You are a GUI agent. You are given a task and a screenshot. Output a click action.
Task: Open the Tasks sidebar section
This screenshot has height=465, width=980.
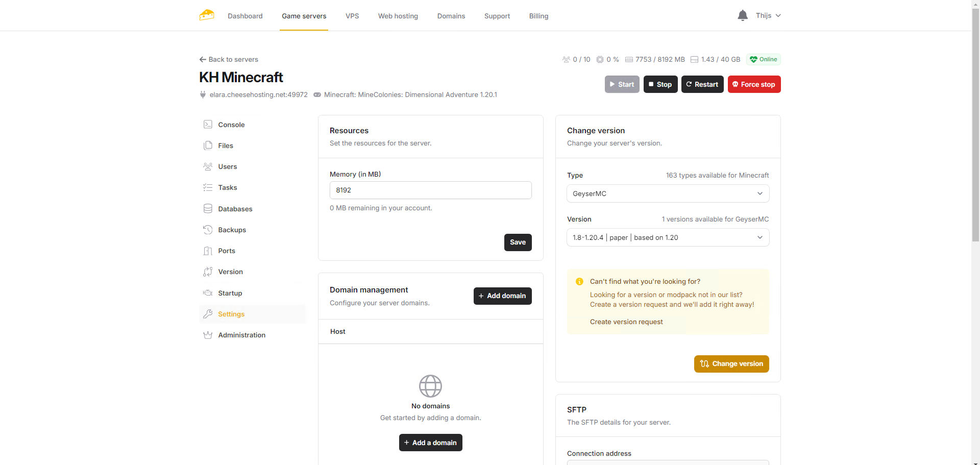pos(227,187)
